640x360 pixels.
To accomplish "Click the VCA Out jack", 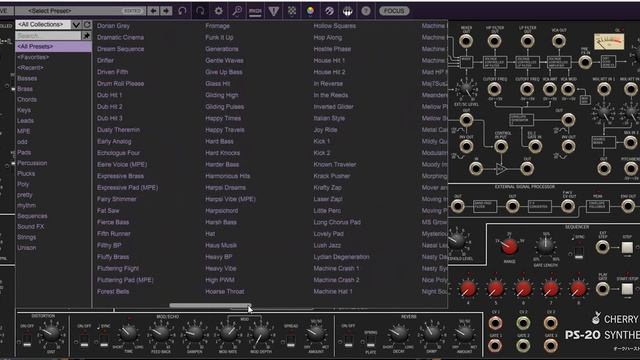I will [x=559, y=41].
